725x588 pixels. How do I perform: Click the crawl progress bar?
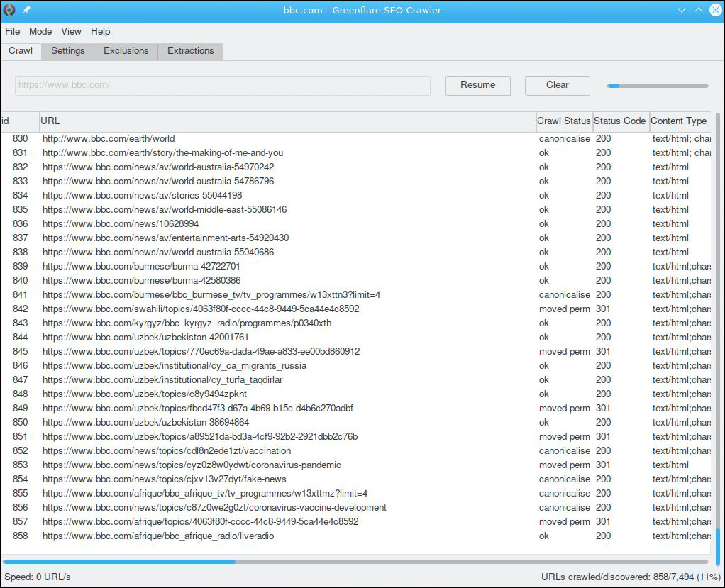[x=658, y=86]
